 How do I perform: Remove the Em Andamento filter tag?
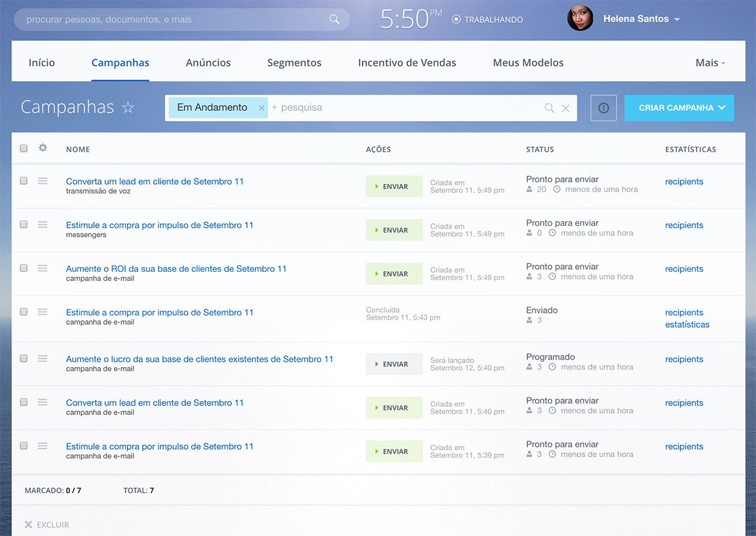click(x=261, y=108)
